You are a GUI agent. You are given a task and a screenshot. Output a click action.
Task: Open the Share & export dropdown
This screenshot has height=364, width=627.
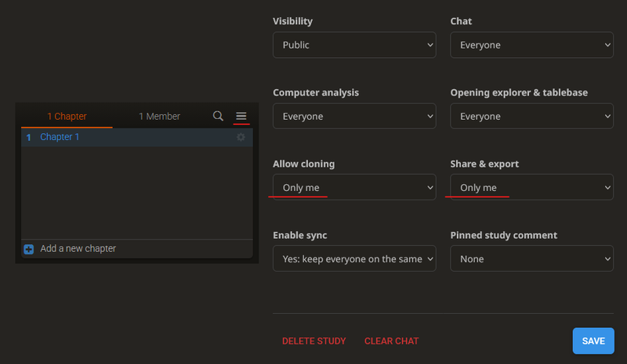(x=531, y=188)
